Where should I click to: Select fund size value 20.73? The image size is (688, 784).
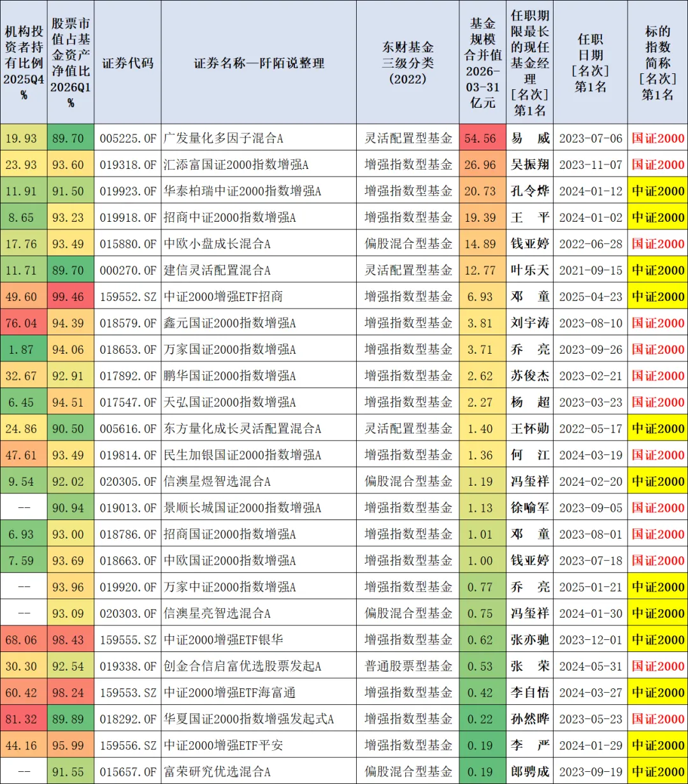click(x=482, y=191)
